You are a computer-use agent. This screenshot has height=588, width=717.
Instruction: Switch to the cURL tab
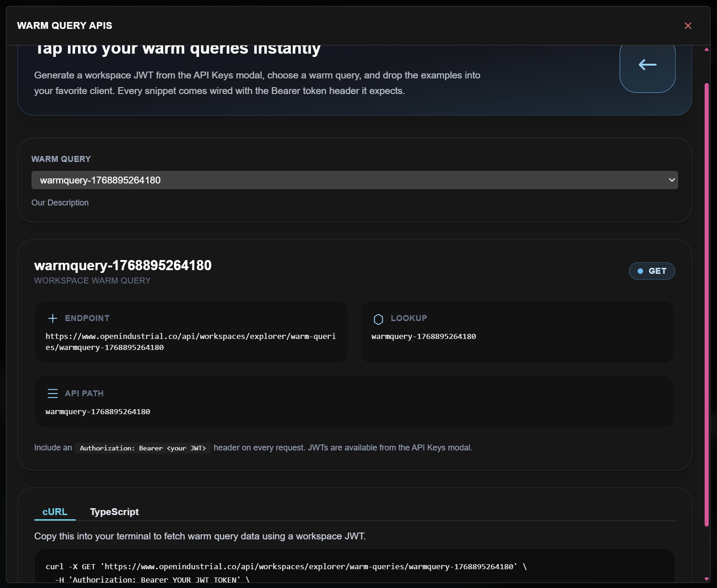click(55, 512)
